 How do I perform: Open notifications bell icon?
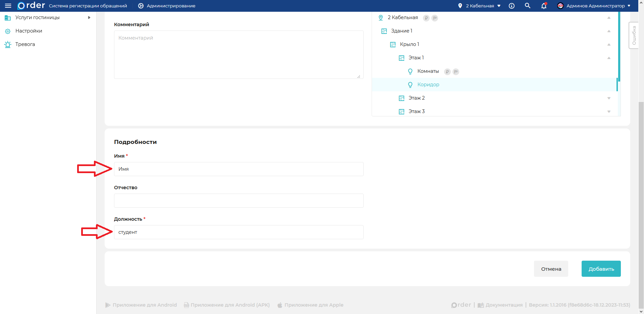point(544,6)
